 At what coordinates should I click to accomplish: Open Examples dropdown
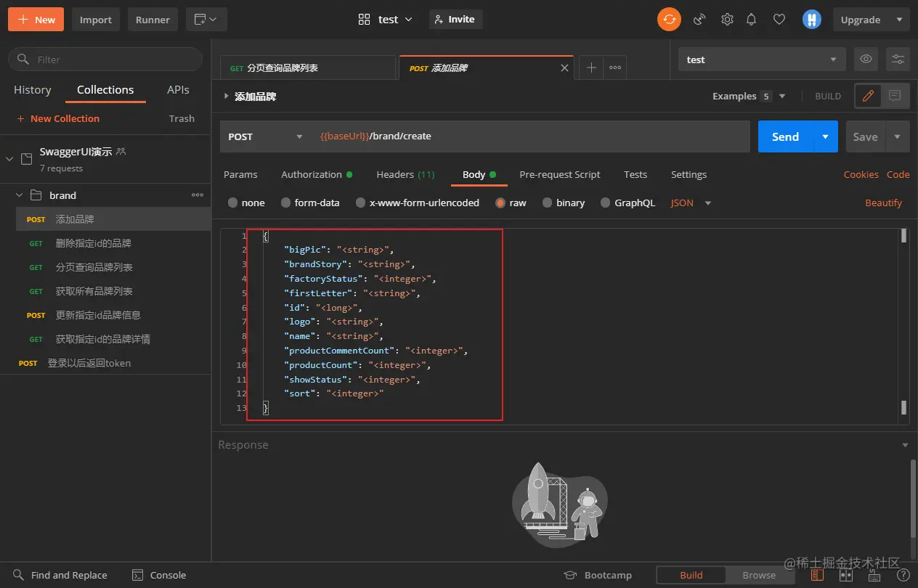point(750,96)
